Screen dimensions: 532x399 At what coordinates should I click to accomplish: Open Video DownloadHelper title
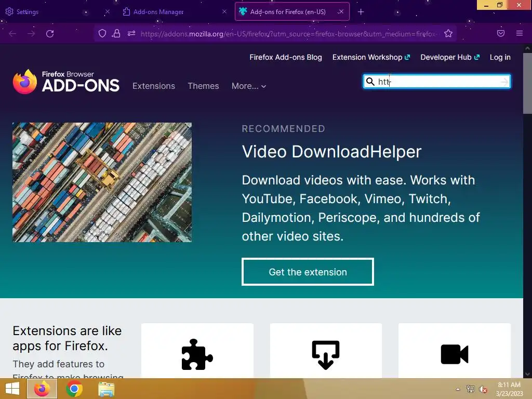[331, 151]
